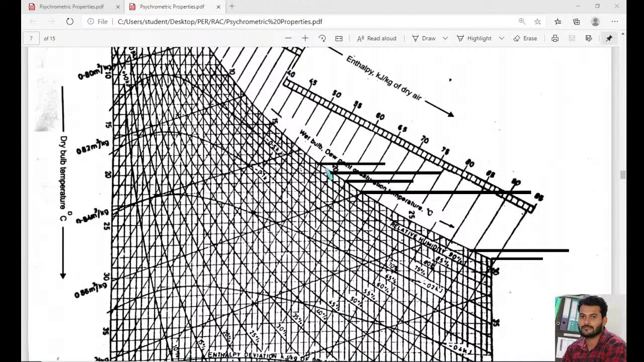Screen dimensions: 644x362
Task: Click the vertical scrollbar thumb
Action: 623,174
